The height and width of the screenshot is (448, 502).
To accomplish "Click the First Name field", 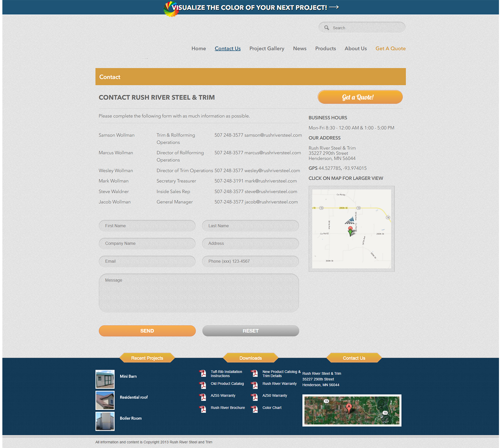I will [147, 226].
